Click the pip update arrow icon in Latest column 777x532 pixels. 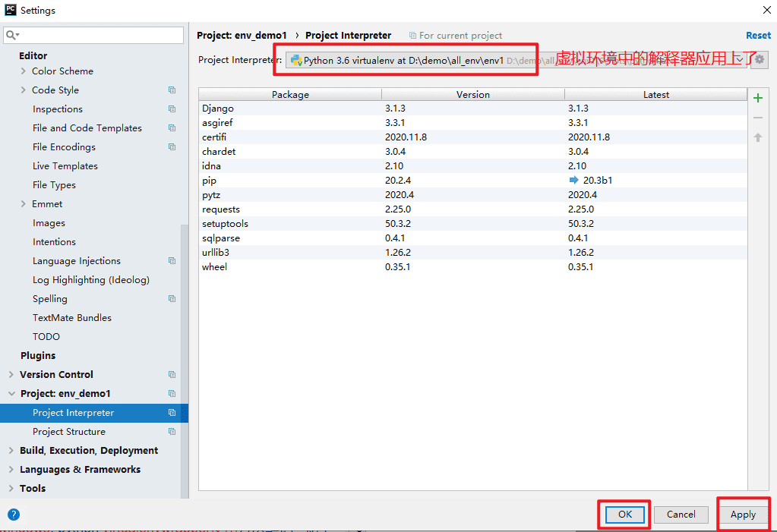pos(574,180)
